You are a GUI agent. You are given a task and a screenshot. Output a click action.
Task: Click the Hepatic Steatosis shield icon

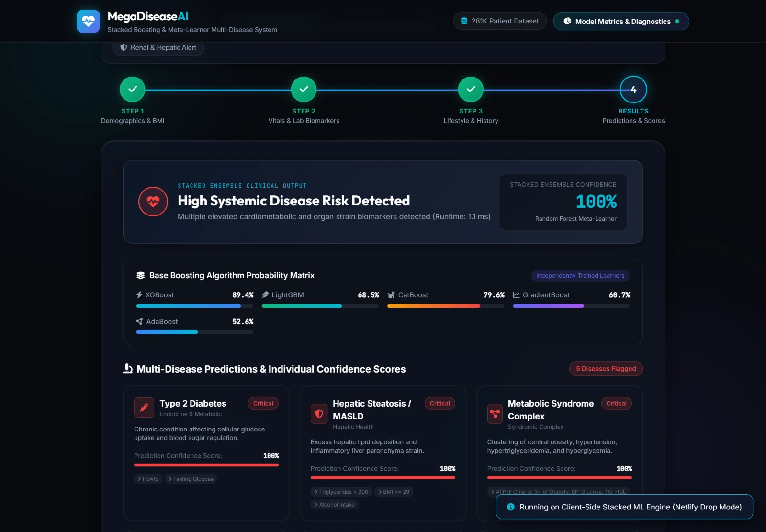pos(319,414)
